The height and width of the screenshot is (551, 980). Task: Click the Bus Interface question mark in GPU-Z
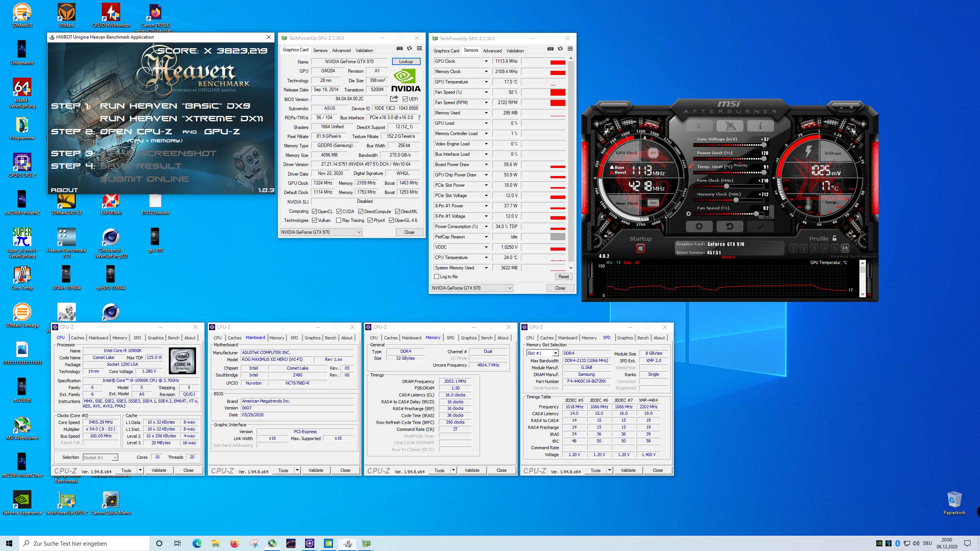419,117
